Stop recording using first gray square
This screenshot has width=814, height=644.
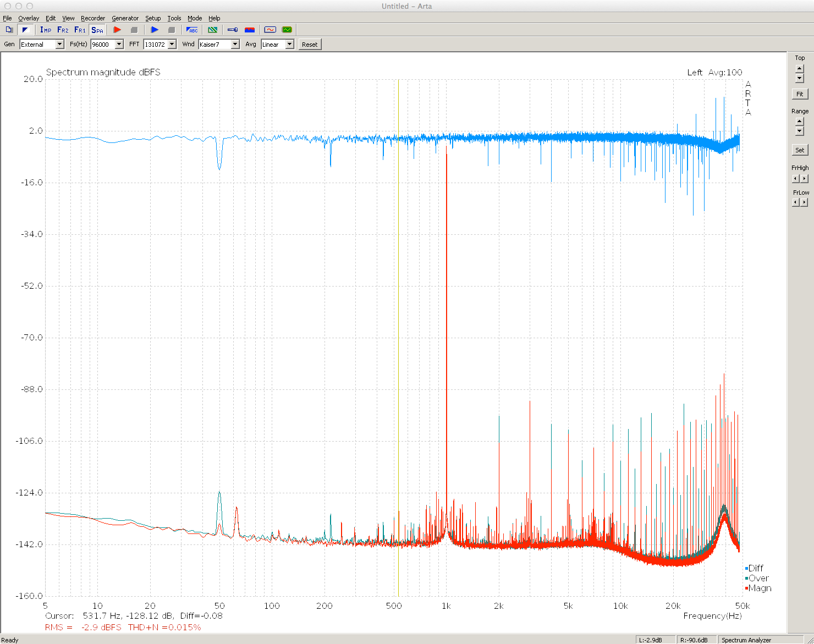[134, 30]
